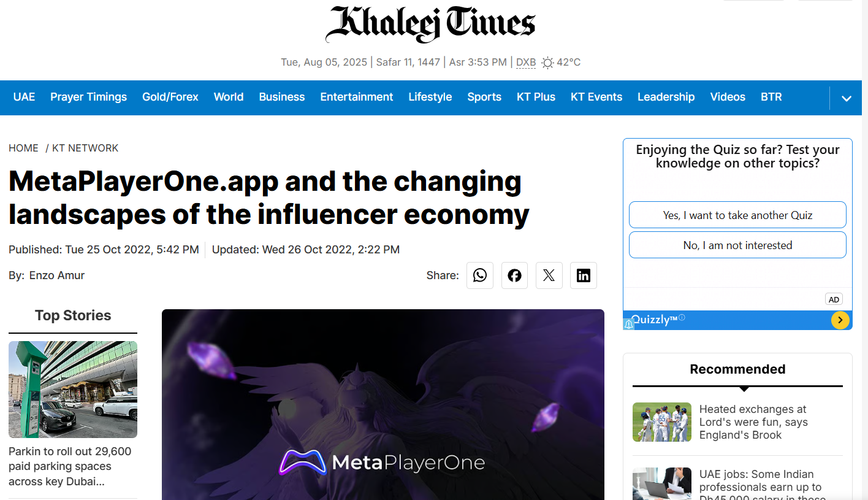Open the KT NETWORK breadcrumb link

[x=85, y=148]
